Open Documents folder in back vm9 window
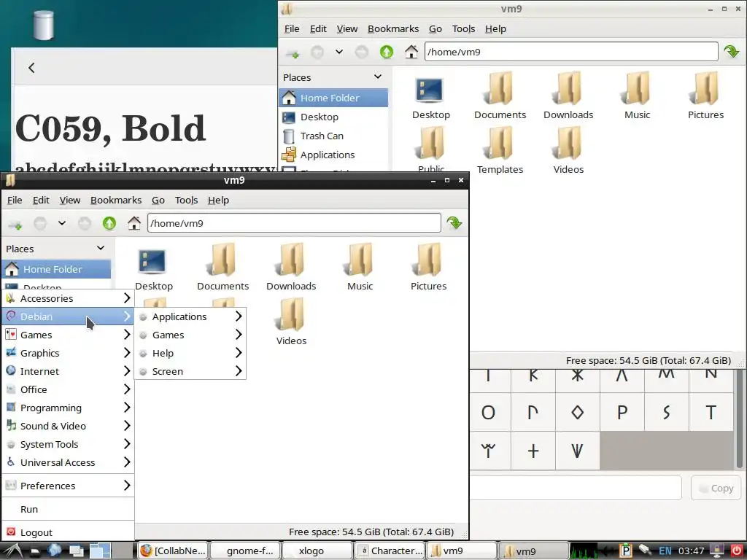The width and height of the screenshot is (747, 560). click(500, 96)
